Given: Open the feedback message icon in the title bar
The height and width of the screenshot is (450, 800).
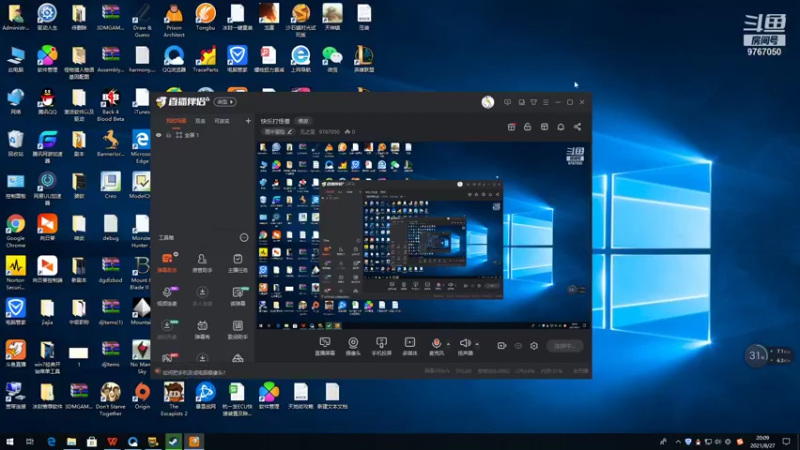Looking at the screenshot, I should pos(507,102).
